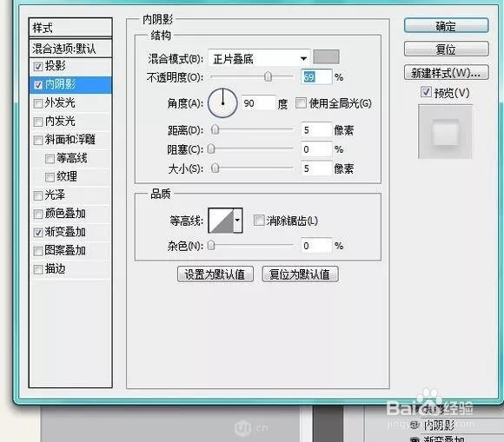Click the 距离 distance value field
Image resolution: width=504 pixels, height=442 pixels.
(316, 130)
